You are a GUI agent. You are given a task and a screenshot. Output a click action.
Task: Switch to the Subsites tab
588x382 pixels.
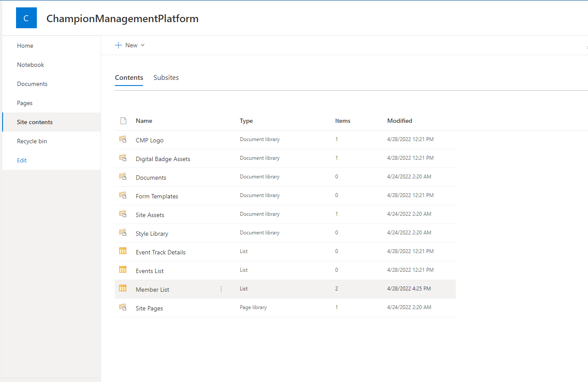(x=166, y=77)
